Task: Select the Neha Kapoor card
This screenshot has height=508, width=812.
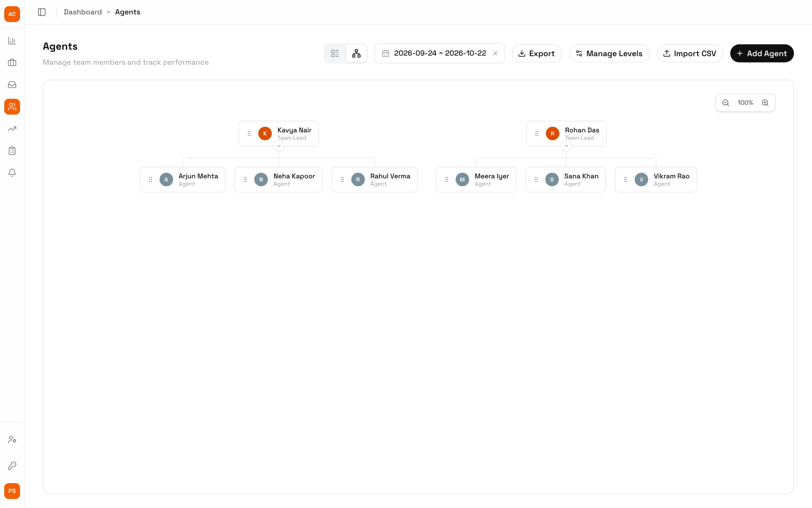Action: (x=279, y=180)
